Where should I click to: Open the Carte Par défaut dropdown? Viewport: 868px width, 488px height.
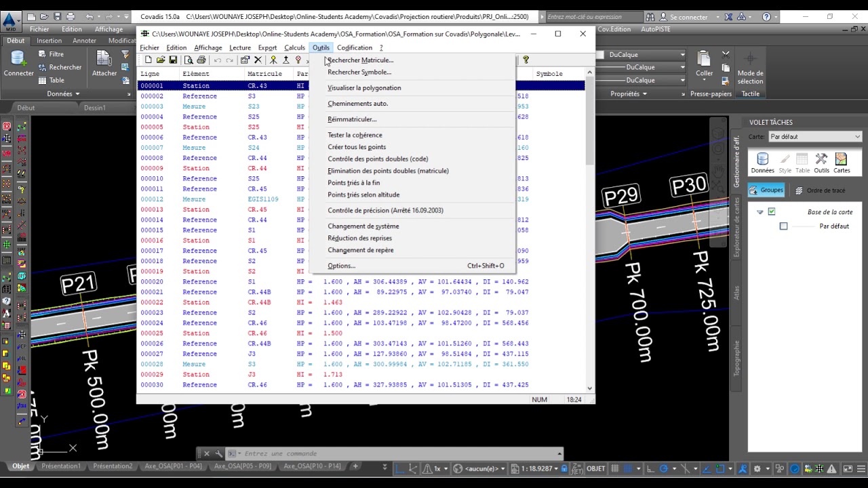coord(814,137)
